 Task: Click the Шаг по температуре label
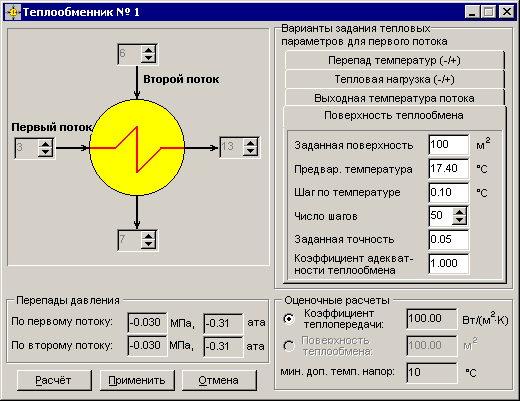347,193
